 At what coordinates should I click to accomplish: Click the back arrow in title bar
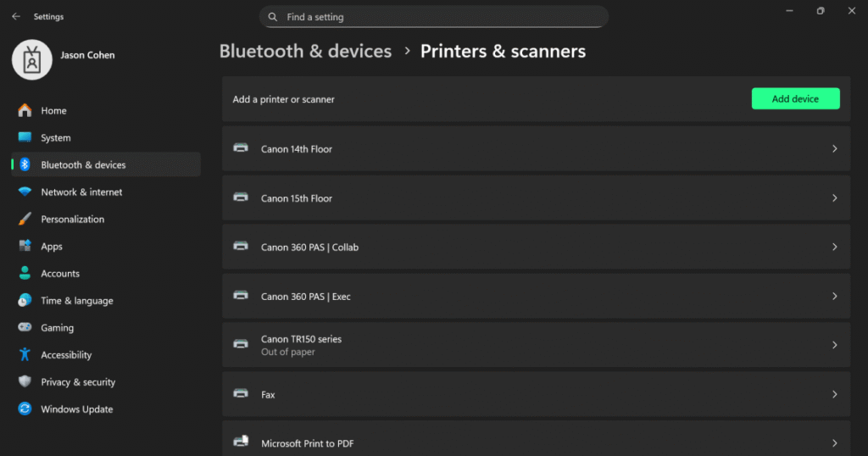click(16, 16)
